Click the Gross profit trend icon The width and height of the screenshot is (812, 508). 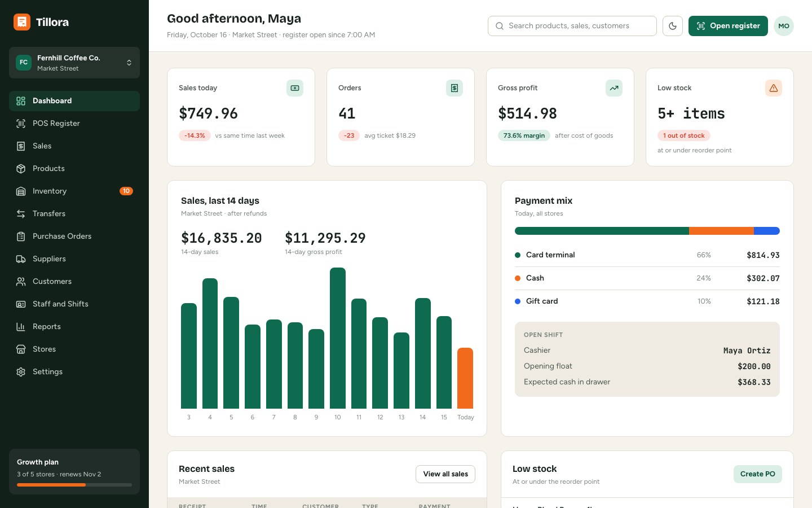[614, 88]
